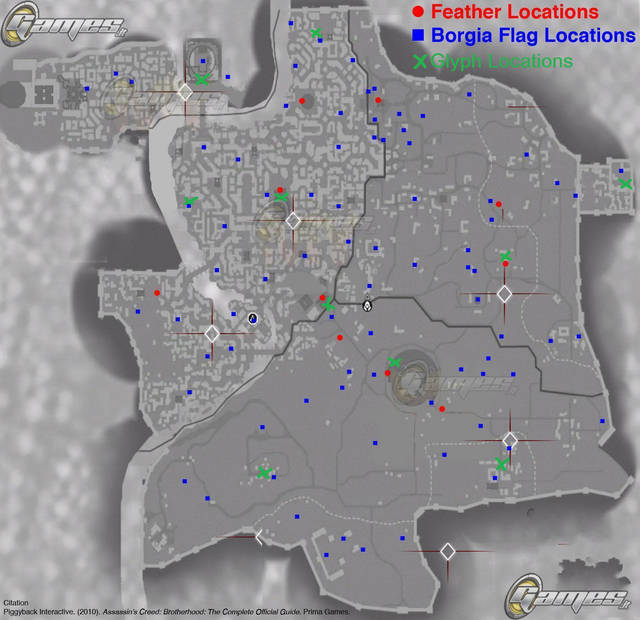This screenshot has height=620, width=640.
Task: Click the red circle in the Feather legend
Action: pyautogui.click(x=417, y=13)
